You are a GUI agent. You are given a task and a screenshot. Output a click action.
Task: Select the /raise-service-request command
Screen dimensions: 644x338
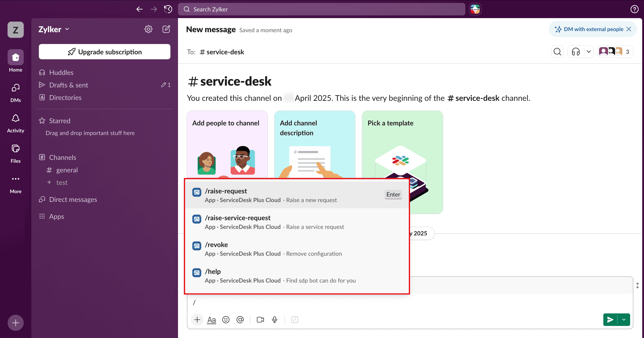[297, 222]
